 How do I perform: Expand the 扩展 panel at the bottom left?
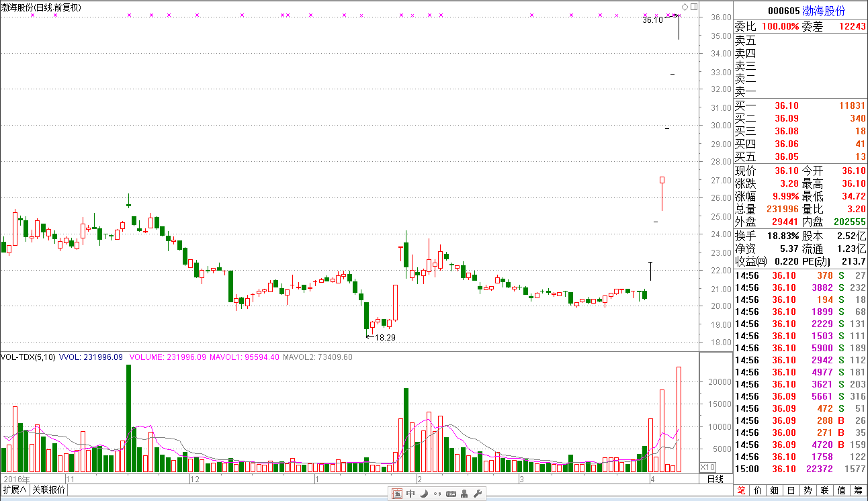[15, 490]
